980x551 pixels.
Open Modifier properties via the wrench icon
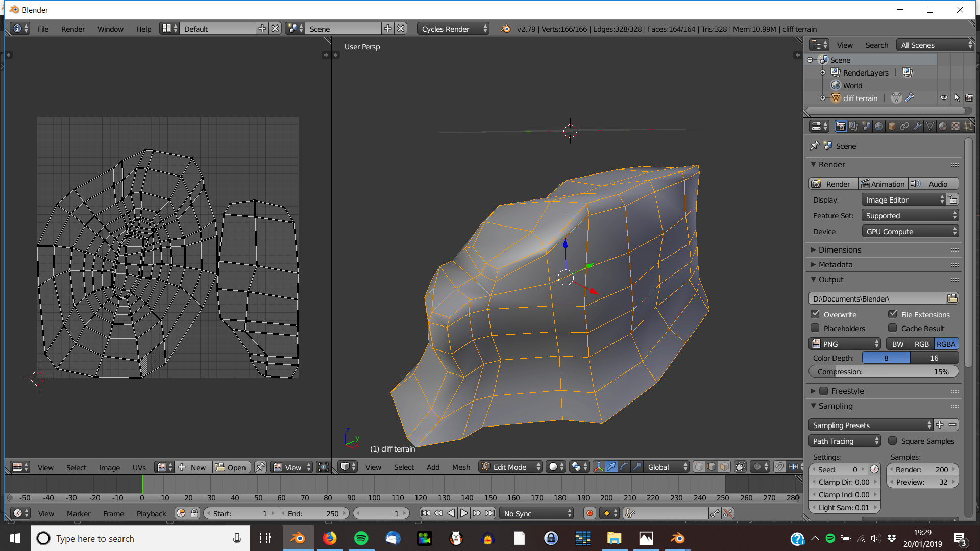917,126
